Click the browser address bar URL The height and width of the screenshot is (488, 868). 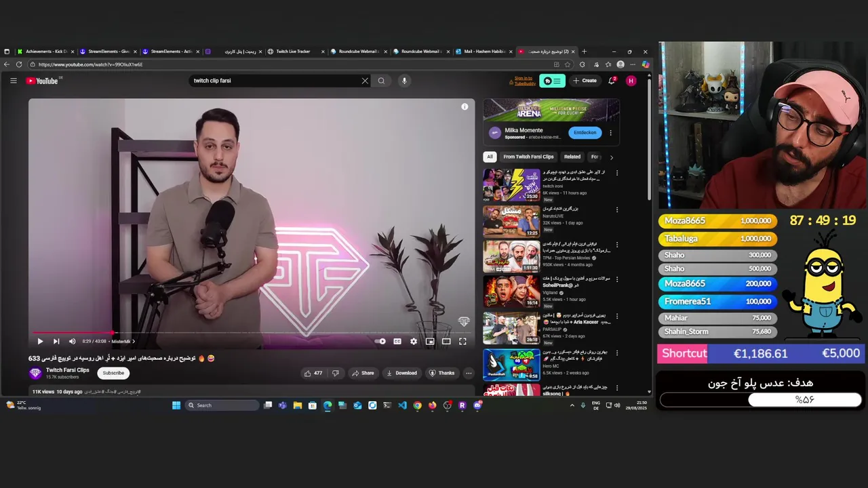click(x=90, y=64)
